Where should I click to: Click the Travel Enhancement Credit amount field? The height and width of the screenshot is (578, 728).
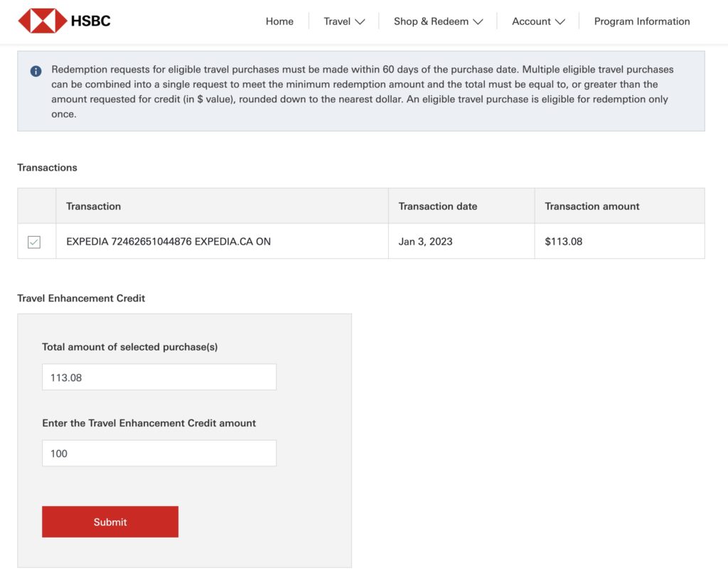(159, 452)
